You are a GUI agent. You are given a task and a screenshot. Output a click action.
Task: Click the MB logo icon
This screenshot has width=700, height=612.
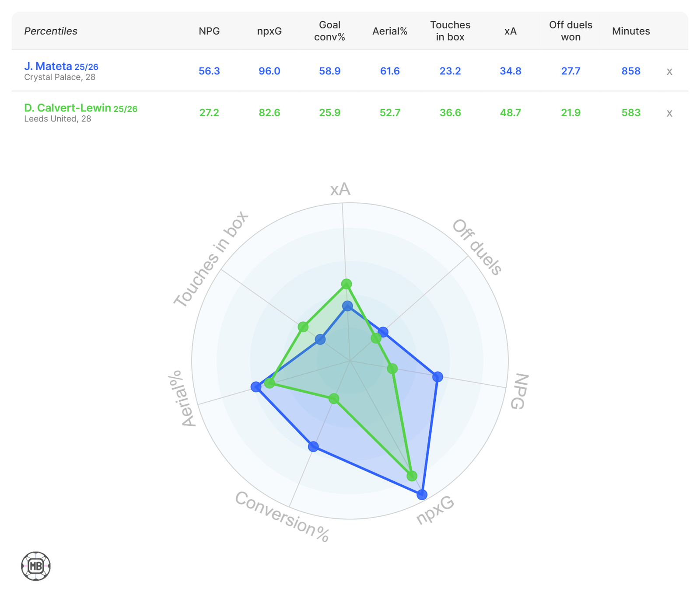point(36,566)
